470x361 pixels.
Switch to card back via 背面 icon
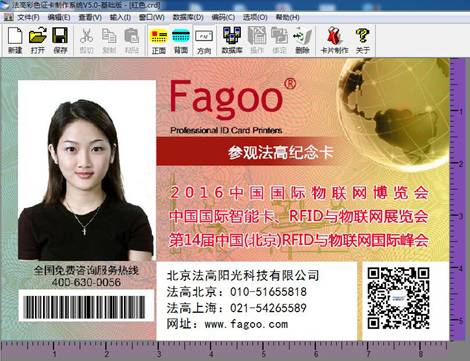[181, 41]
